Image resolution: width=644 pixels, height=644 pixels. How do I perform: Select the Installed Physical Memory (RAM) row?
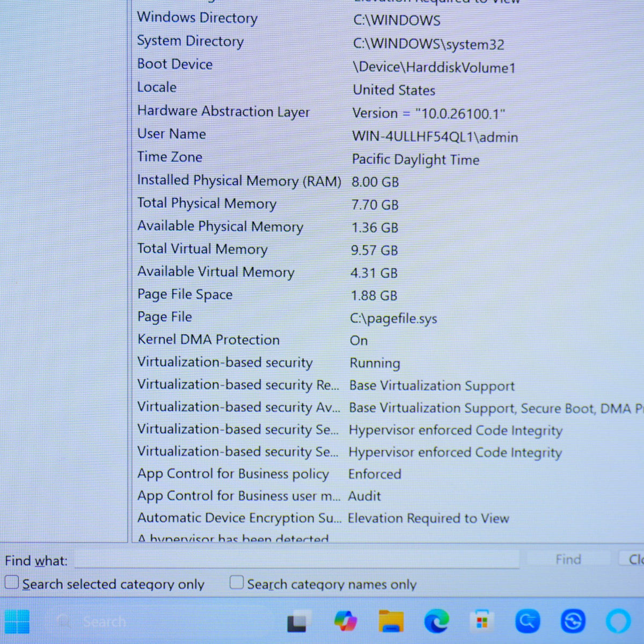387,181
